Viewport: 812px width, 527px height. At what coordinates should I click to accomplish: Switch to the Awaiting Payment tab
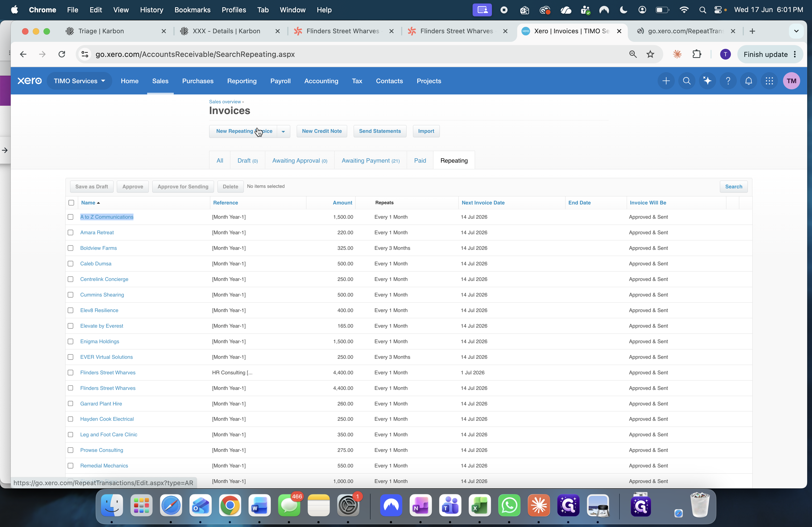coord(371,160)
